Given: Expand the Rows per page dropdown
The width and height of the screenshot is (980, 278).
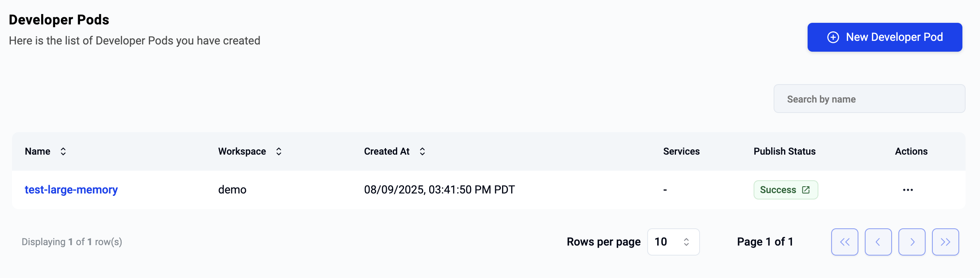Looking at the screenshot, I should point(673,242).
